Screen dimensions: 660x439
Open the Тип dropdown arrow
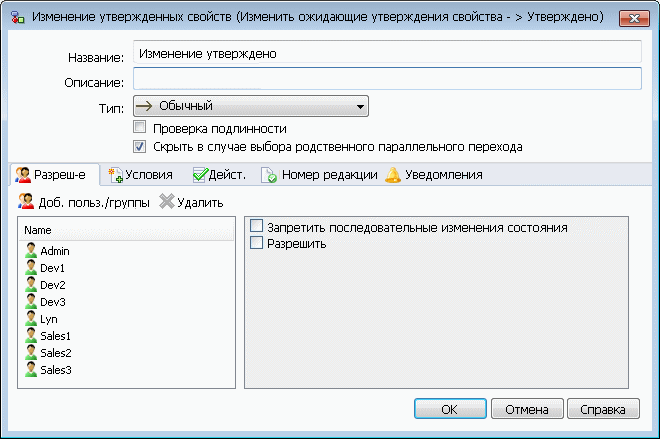360,106
